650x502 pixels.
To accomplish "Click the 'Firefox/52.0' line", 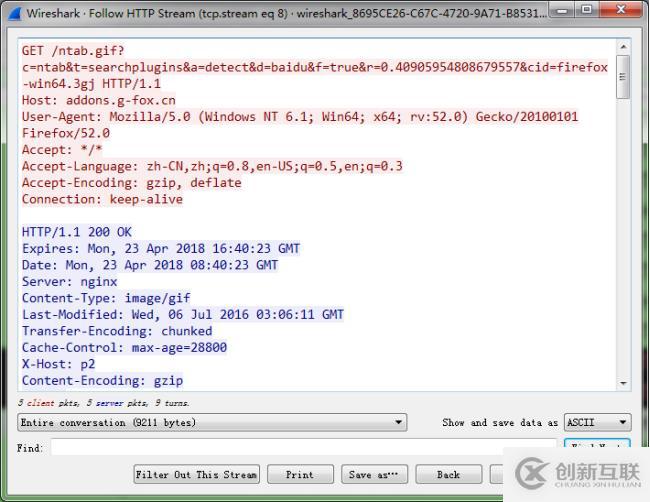I will click(66, 133).
